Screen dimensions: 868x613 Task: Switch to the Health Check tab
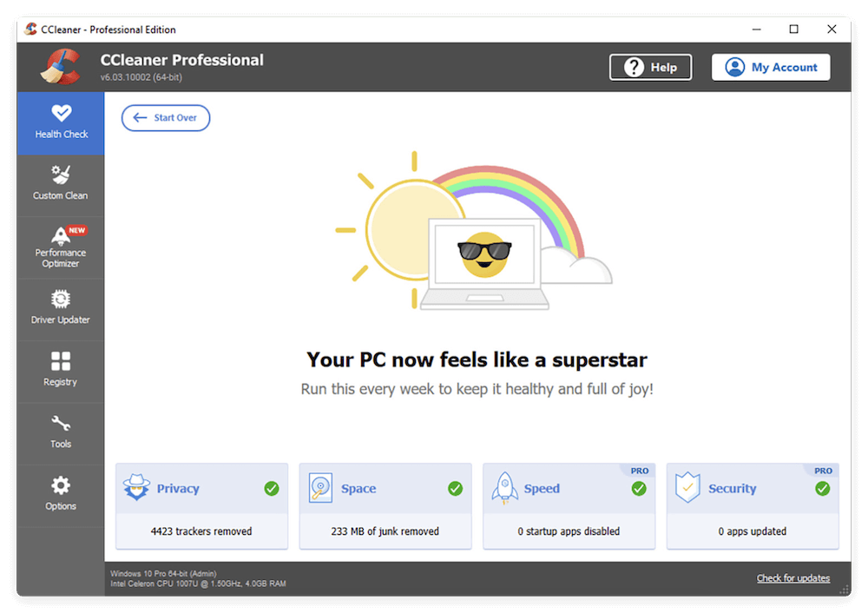click(x=61, y=122)
